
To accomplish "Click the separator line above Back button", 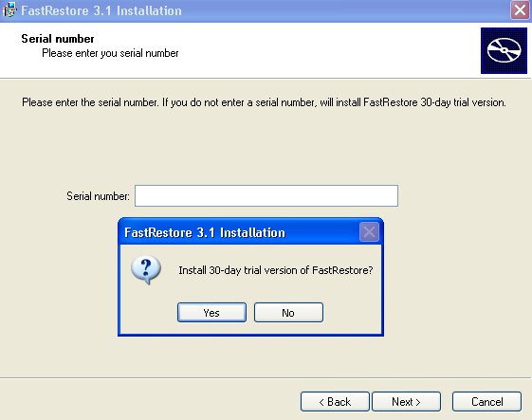I will [266, 377].
